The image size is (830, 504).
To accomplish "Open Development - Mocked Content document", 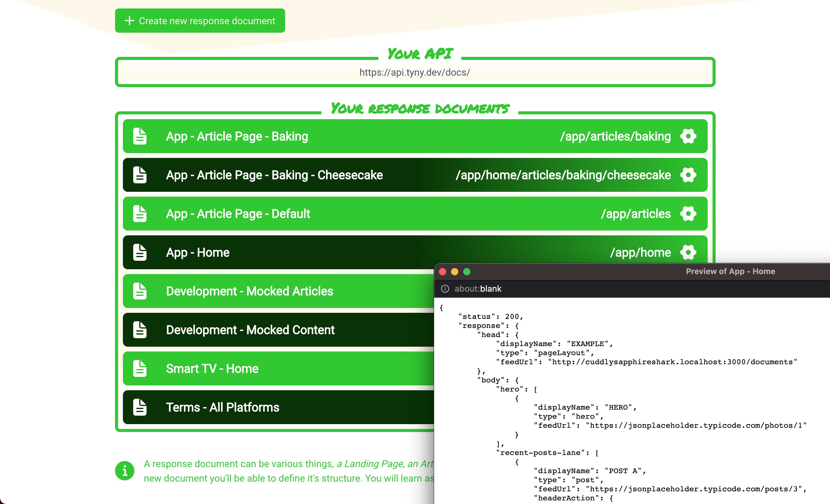I will (x=250, y=330).
